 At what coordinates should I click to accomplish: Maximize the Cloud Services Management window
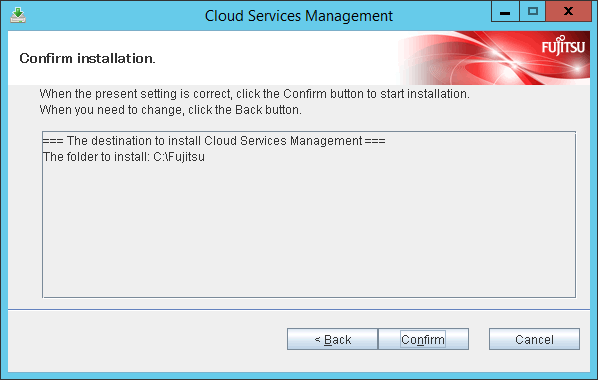532,11
